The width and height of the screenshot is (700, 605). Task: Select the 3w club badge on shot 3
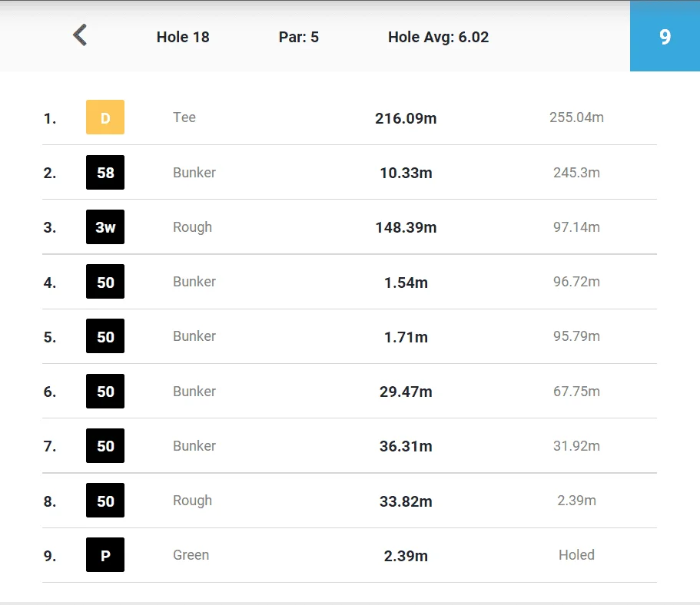[x=105, y=227]
